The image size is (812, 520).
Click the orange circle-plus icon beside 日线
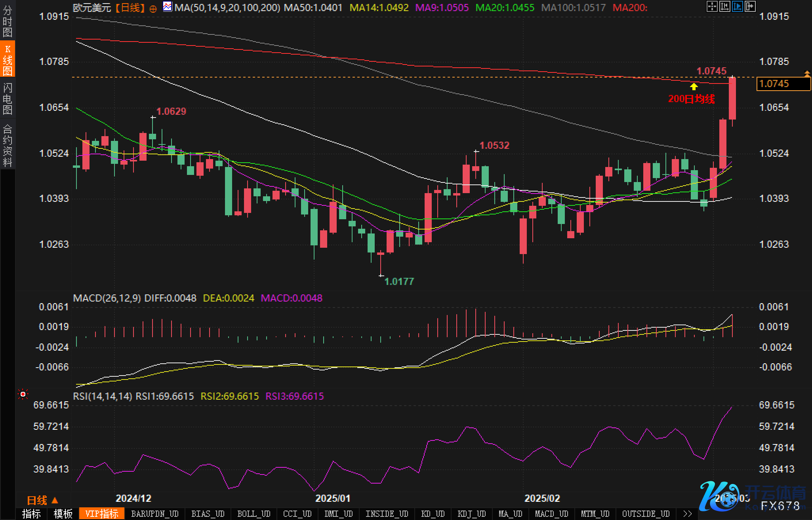[x=153, y=9]
